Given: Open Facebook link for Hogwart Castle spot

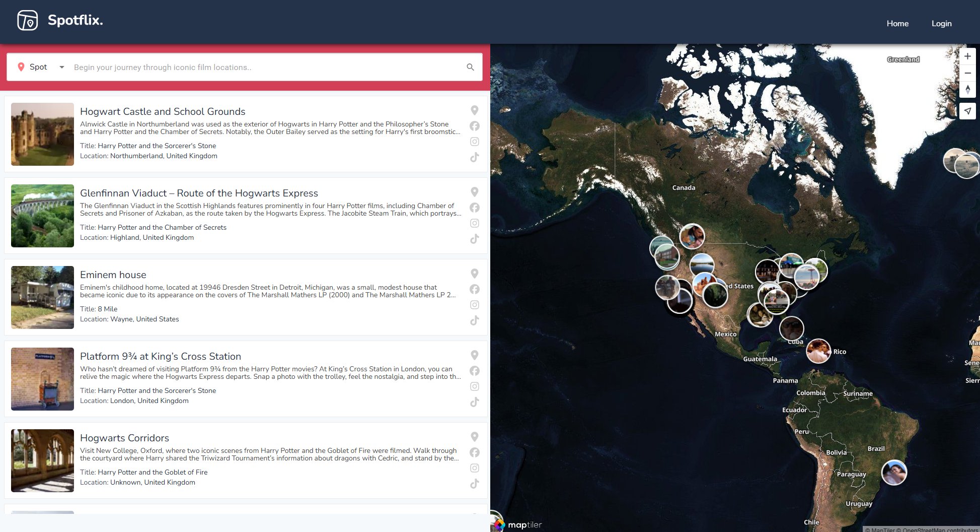Looking at the screenshot, I should point(474,126).
